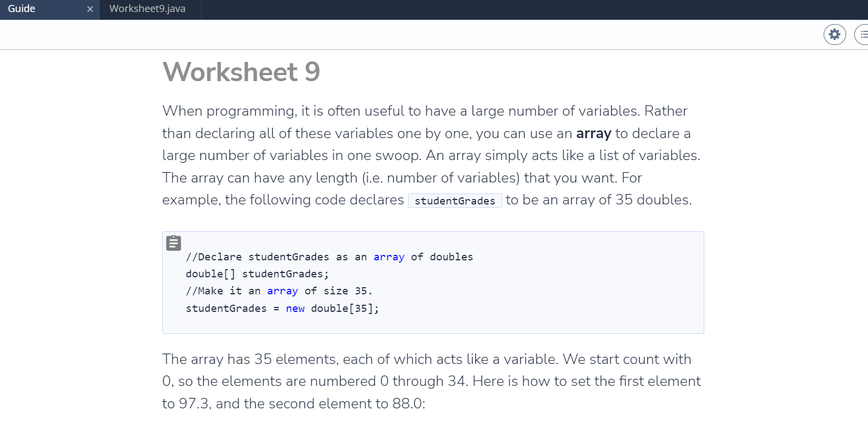The width and height of the screenshot is (868, 433).
Task: Close the Guide tab with its X
Action: [x=89, y=9]
